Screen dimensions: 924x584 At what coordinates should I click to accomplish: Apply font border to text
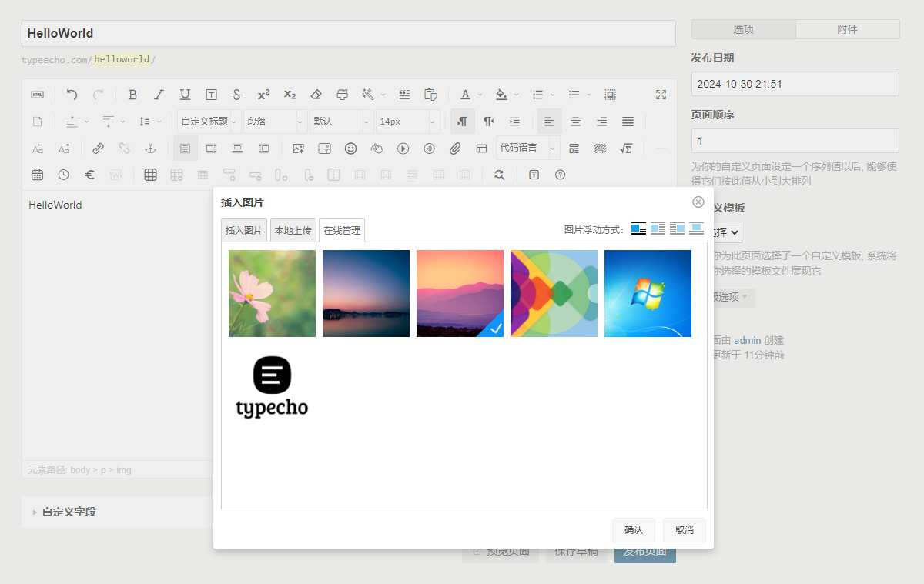click(x=211, y=95)
